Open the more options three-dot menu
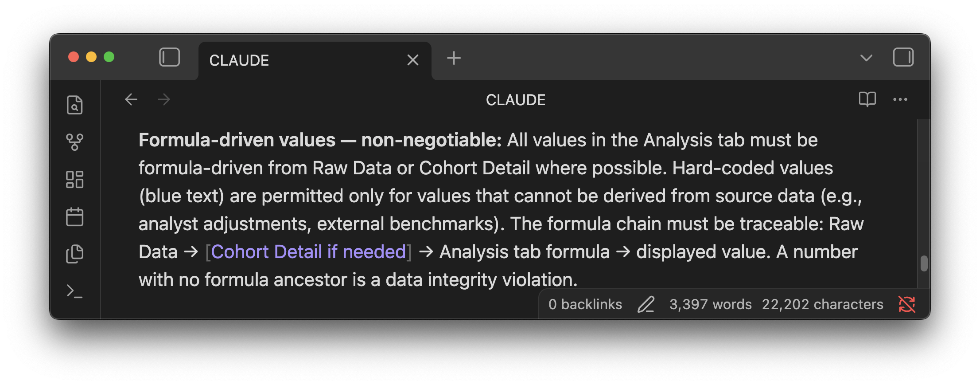 900,99
